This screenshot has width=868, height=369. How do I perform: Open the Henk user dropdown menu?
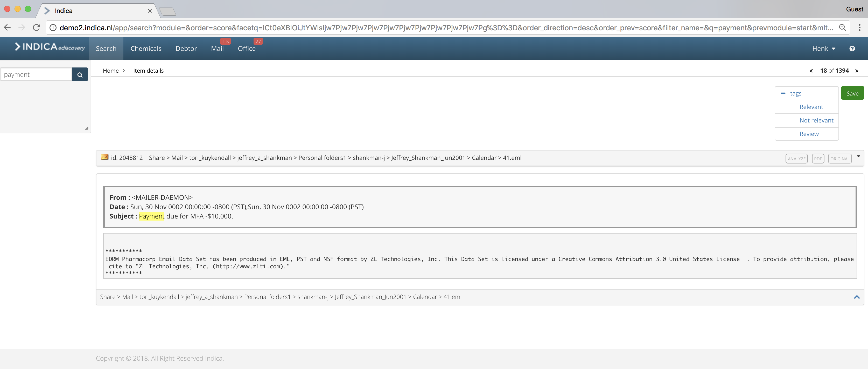[823, 49]
